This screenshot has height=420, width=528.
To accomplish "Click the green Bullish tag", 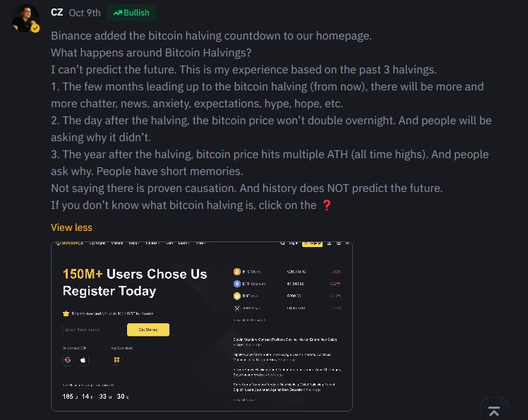I will pyautogui.click(x=131, y=13).
